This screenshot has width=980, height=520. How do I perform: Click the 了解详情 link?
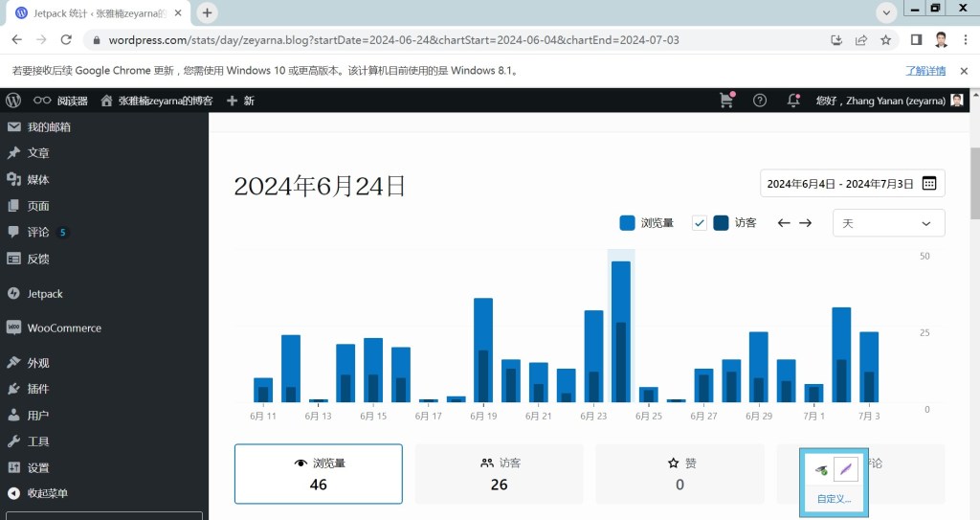(925, 71)
